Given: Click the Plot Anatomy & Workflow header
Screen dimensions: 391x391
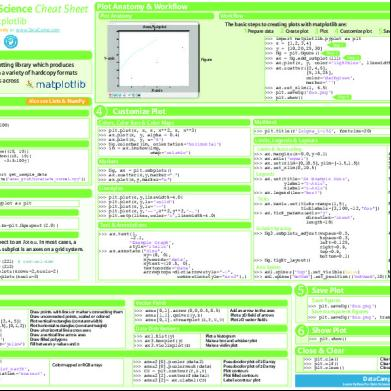Looking at the screenshot, I should [x=142, y=7].
